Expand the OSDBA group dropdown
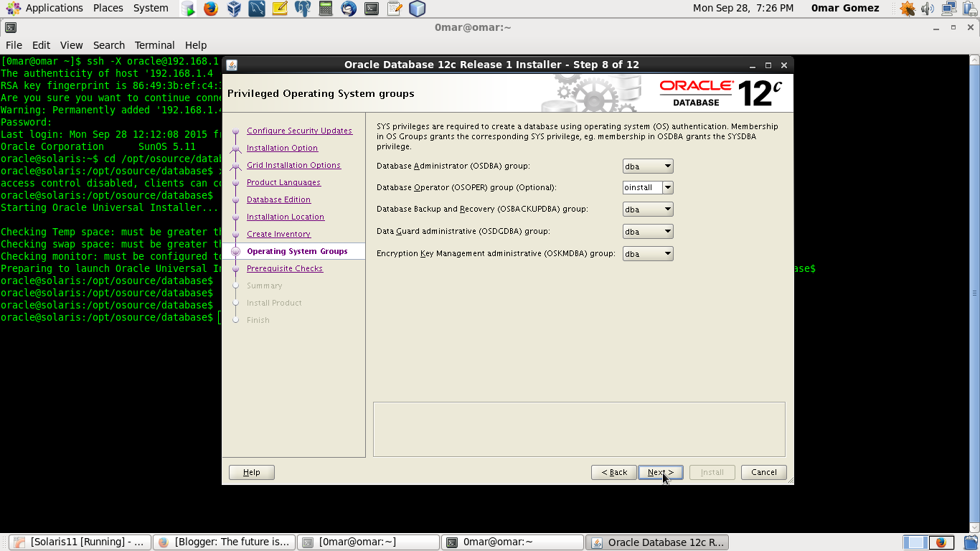980x551 pixels. tap(648, 166)
